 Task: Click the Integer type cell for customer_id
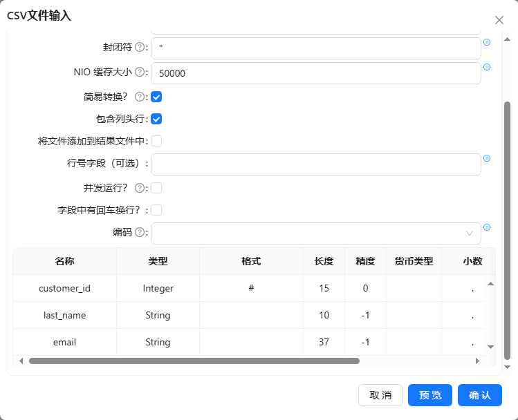[x=158, y=288]
